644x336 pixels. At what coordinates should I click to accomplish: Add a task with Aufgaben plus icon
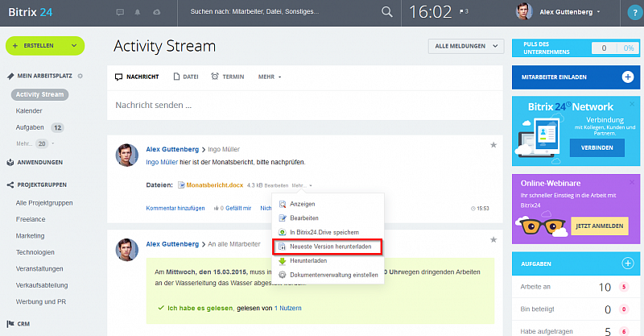628,263
